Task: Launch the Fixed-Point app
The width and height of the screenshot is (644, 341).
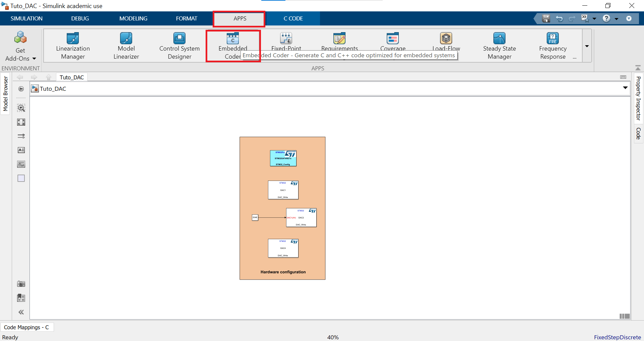Action: tap(286, 42)
